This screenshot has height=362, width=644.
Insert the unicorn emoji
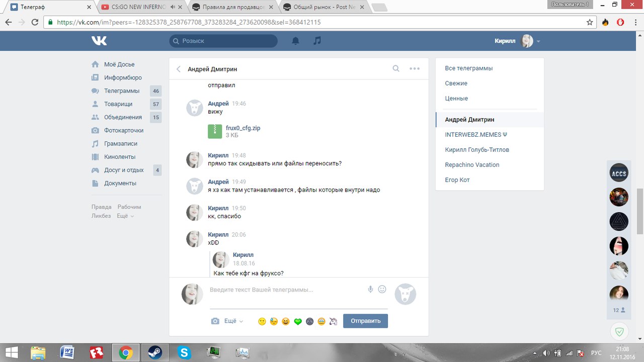(x=333, y=321)
